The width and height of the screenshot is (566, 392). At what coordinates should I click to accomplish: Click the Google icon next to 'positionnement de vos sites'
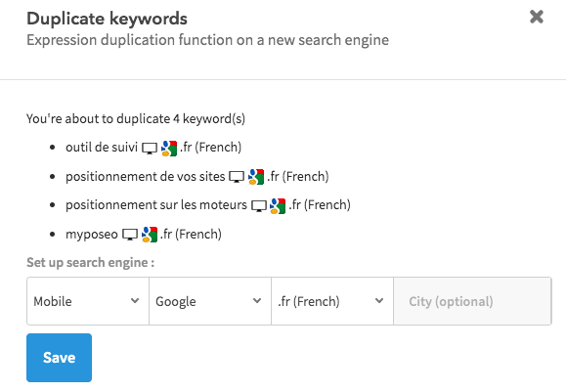point(256,177)
